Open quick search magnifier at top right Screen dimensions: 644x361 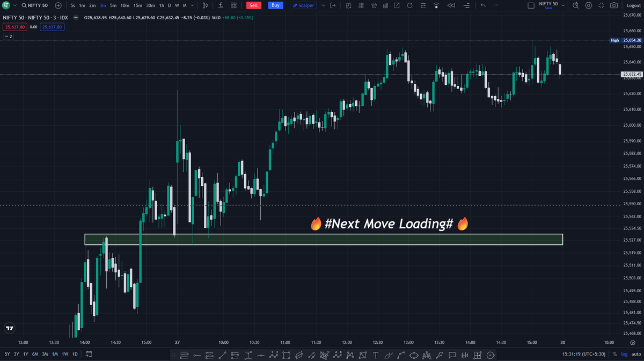pos(576,5)
